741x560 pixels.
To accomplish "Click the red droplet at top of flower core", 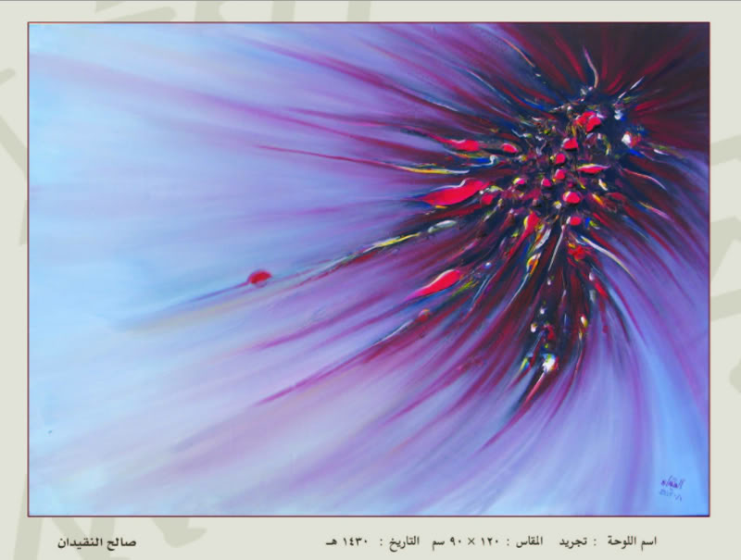I will pos(587,120).
